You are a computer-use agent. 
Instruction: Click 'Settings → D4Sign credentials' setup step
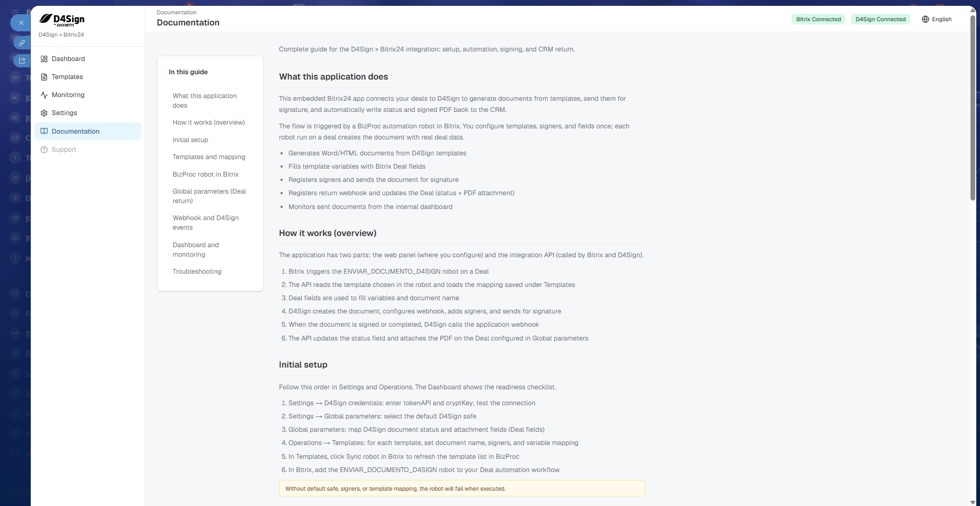pos(412,403)
